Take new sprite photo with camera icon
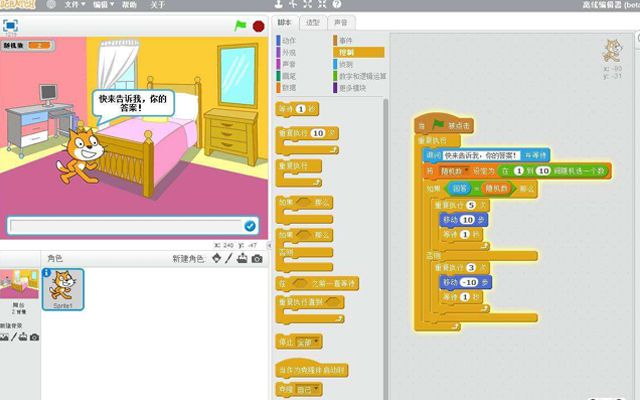Screen dimensions: 640x400 [257, 259]
